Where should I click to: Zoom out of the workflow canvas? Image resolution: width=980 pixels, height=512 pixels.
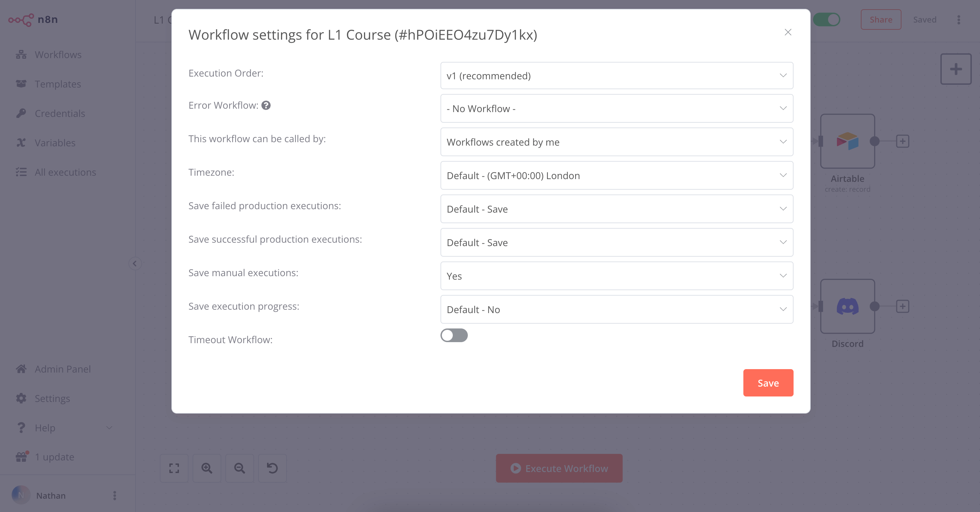[239, 468]
